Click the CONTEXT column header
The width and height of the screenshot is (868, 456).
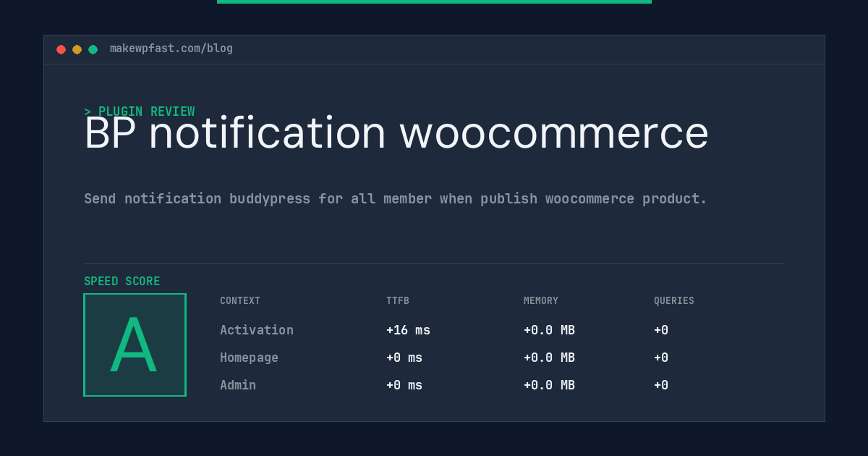coord(240,300)
